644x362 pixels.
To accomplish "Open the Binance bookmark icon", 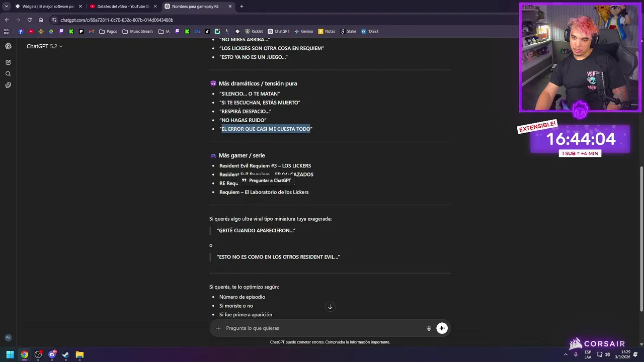I will tap(41, 31).
